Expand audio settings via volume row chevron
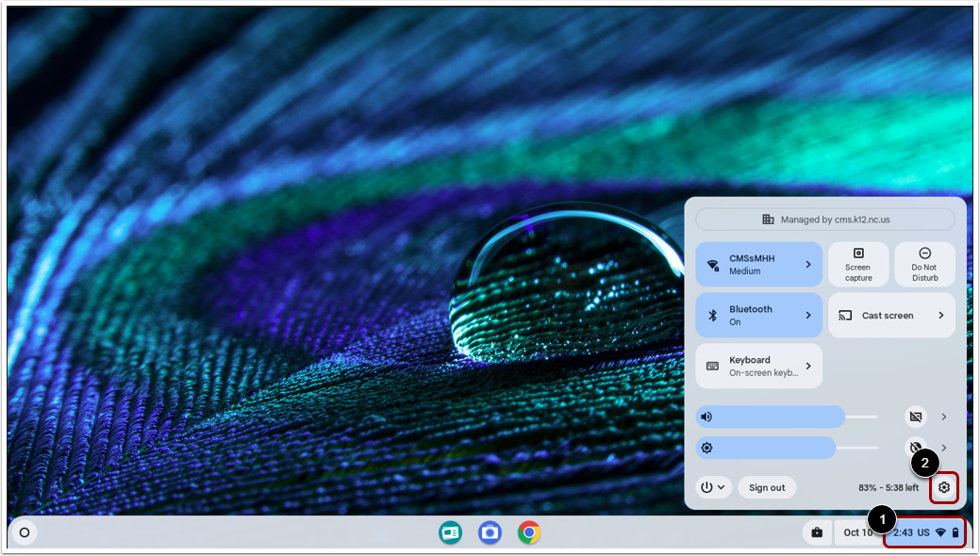The width and height of the screenshot is (980, 556). coord(943,416)
